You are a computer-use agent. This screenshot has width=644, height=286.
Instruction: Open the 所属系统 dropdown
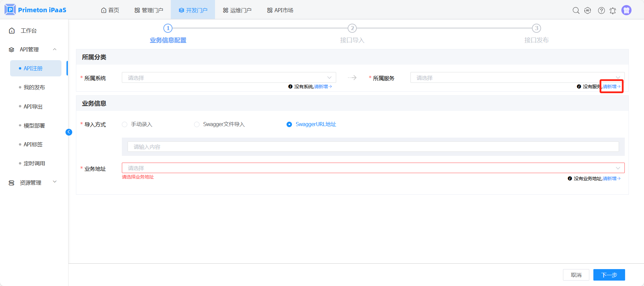(x=229, y=78)
